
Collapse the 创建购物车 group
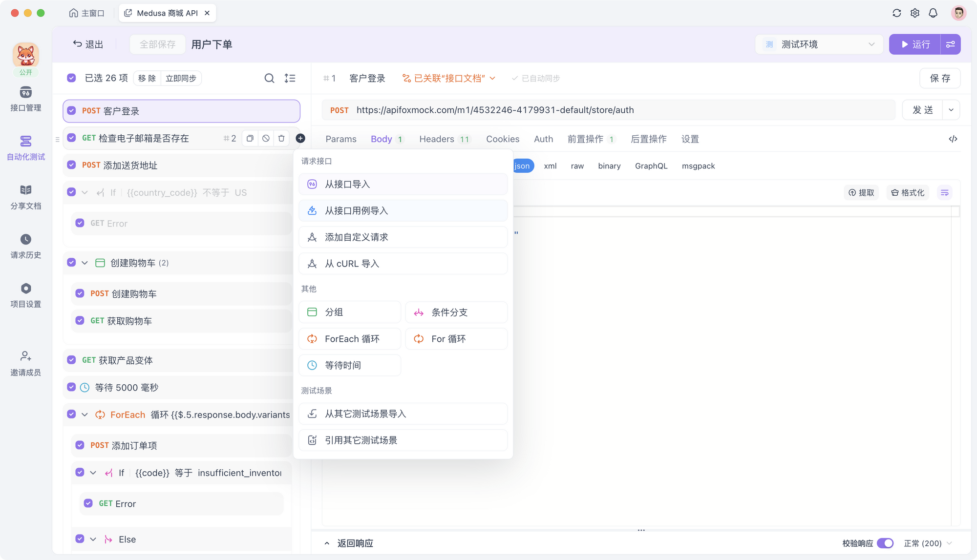point(85,263)
